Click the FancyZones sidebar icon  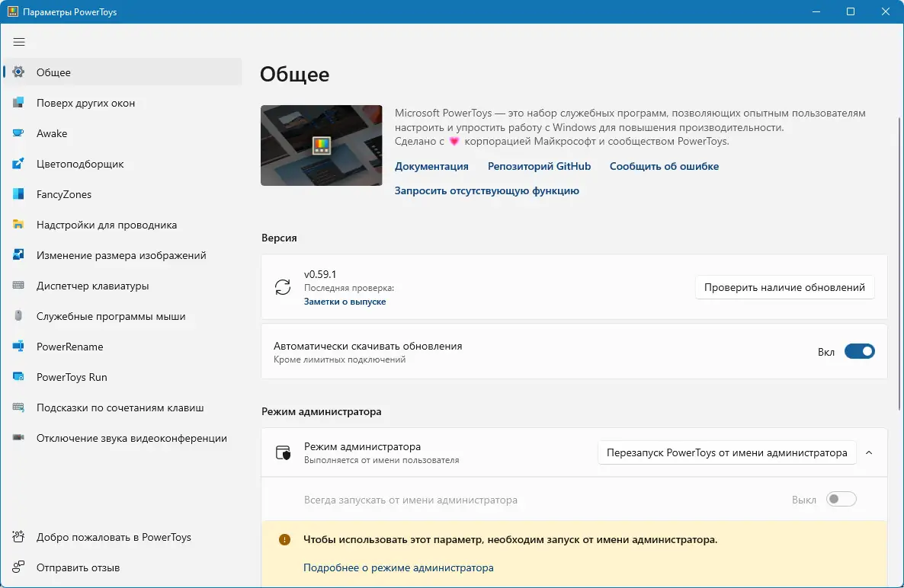coord(18,194)
